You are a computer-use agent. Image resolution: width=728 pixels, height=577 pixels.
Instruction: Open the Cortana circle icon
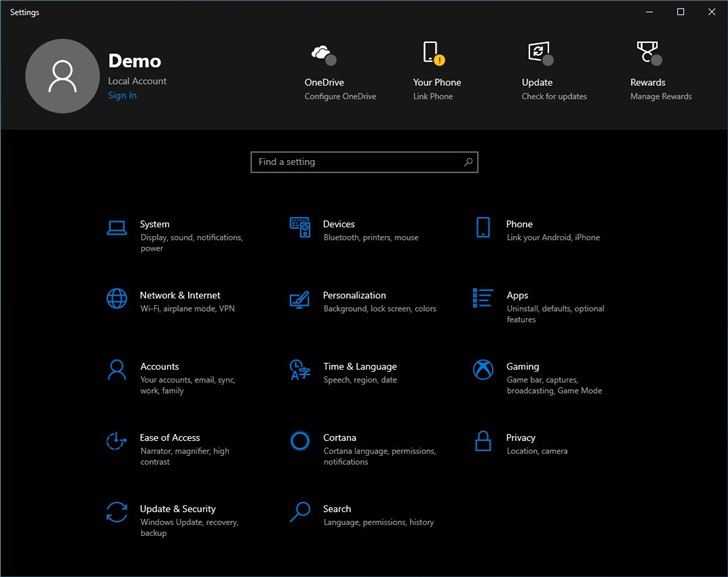300,441
